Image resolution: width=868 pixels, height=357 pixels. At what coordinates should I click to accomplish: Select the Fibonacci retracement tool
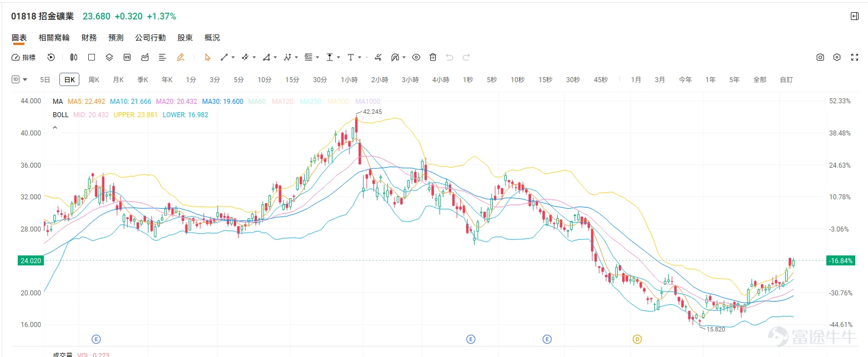coord(309,57)
